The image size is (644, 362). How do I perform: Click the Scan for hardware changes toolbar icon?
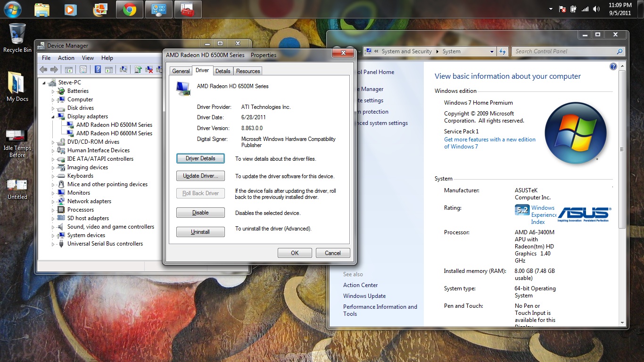(124, 69)
